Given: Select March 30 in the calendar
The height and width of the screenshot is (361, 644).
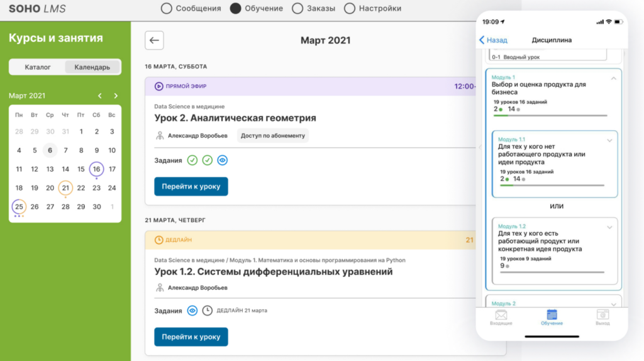Looking at the screenshot, I should (x=96, y=206).
